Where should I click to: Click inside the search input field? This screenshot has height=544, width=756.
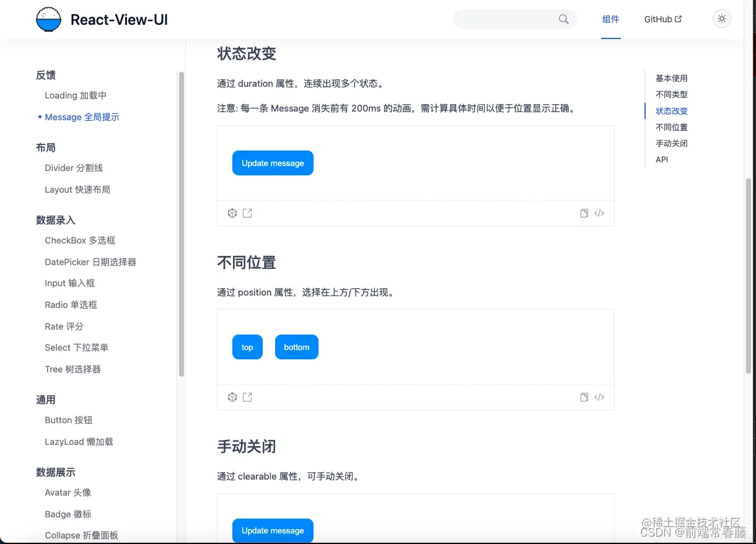[508, 19]
